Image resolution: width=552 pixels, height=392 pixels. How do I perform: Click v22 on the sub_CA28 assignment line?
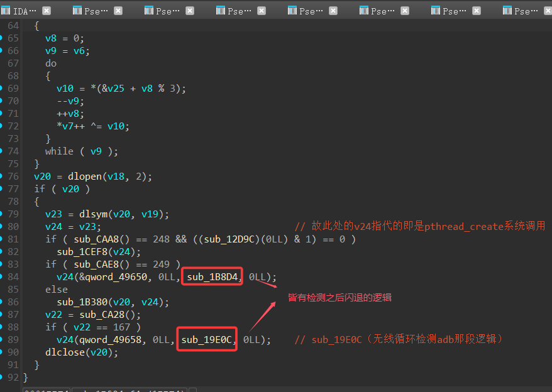tap(53, 315)
